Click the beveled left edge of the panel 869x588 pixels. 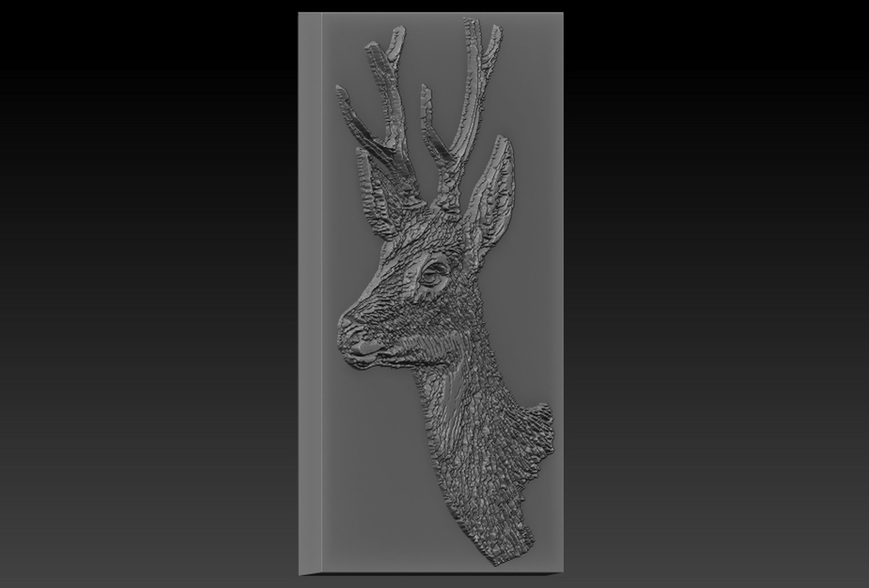point(310,293)
